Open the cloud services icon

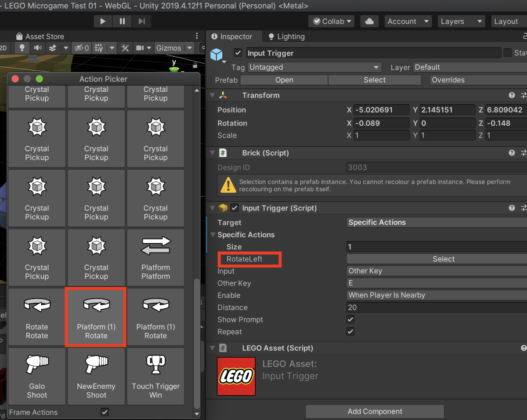click(369, 21)
